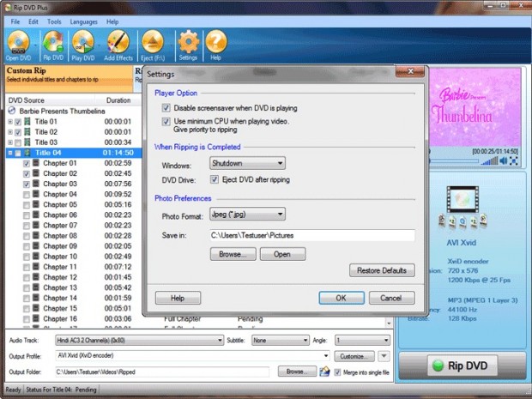Toggle Disable screensaver when DVD is playing
The width and height of the screenshot is (532, 399).
click(x=166, y=108)
